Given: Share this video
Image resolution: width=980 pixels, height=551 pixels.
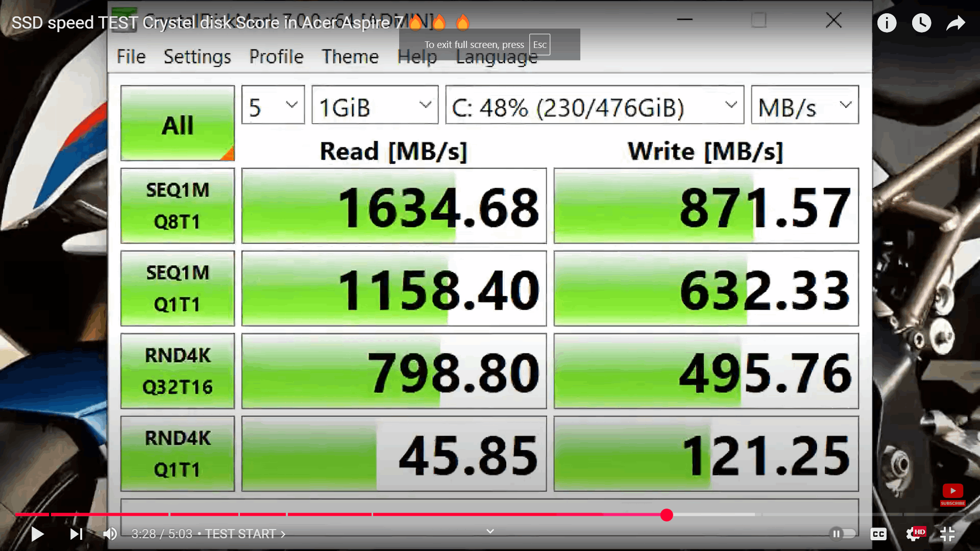Looking at the screenshot, I should click(955, 23).
